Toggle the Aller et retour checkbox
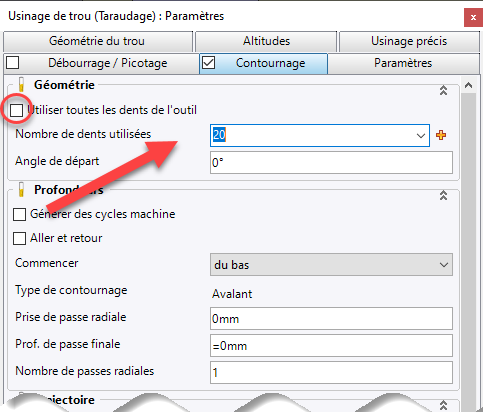The image size is (483, 420). [19, 239]
